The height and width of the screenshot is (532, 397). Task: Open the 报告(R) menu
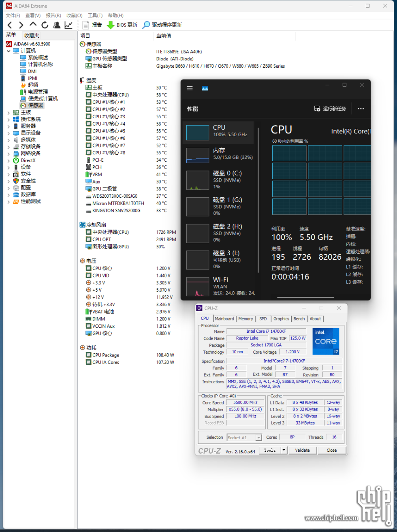click(x=53, y=15)
